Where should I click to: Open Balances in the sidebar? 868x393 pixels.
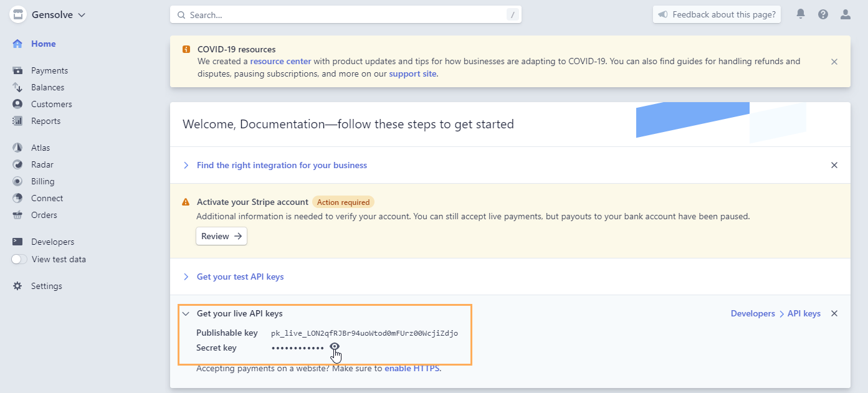tap(47, 87)
